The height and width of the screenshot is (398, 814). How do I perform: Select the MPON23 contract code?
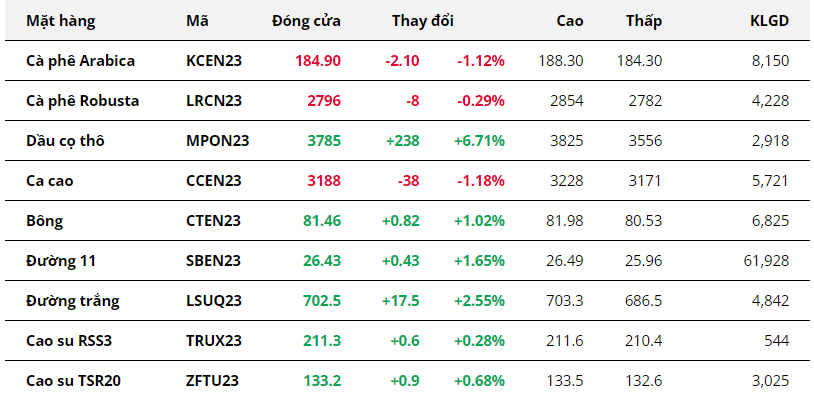coord(218,141)
